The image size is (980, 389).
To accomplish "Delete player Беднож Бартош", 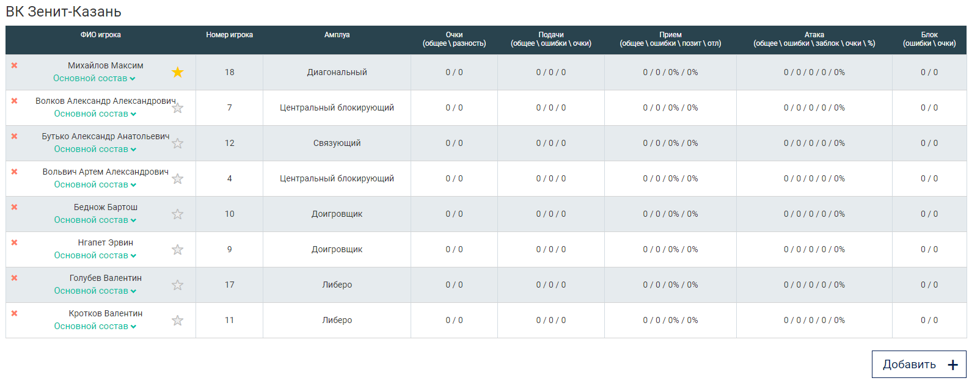I will (x=14, y=207).
